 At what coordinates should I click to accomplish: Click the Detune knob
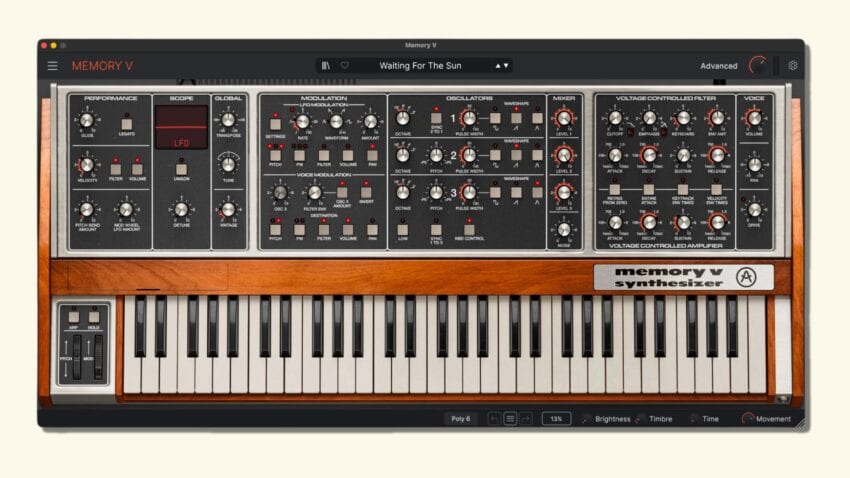181,209
